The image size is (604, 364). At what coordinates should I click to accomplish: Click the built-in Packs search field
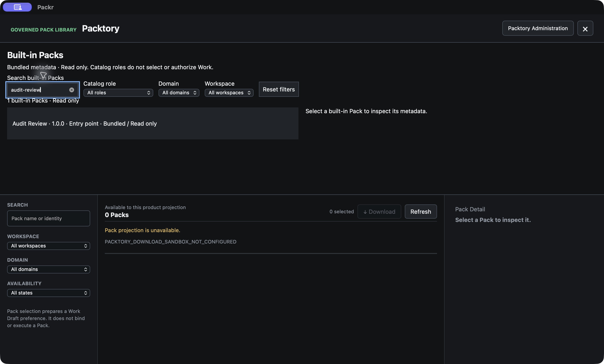point(42,90)
